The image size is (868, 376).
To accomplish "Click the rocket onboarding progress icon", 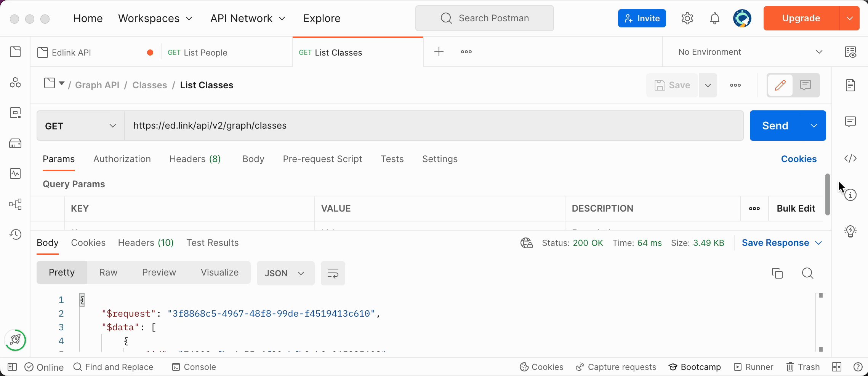I will pyautogui.click(x=15, y=339).
